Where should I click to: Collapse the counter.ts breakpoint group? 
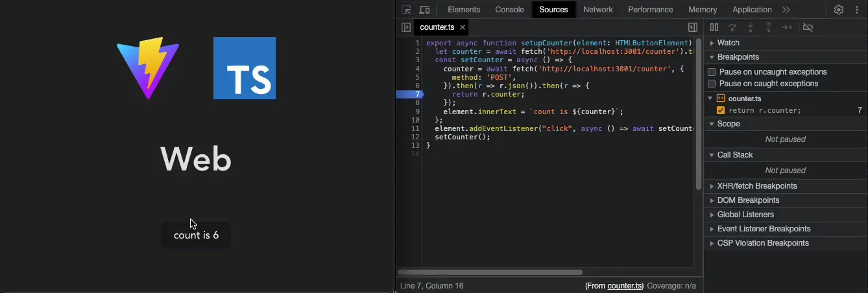711,99
